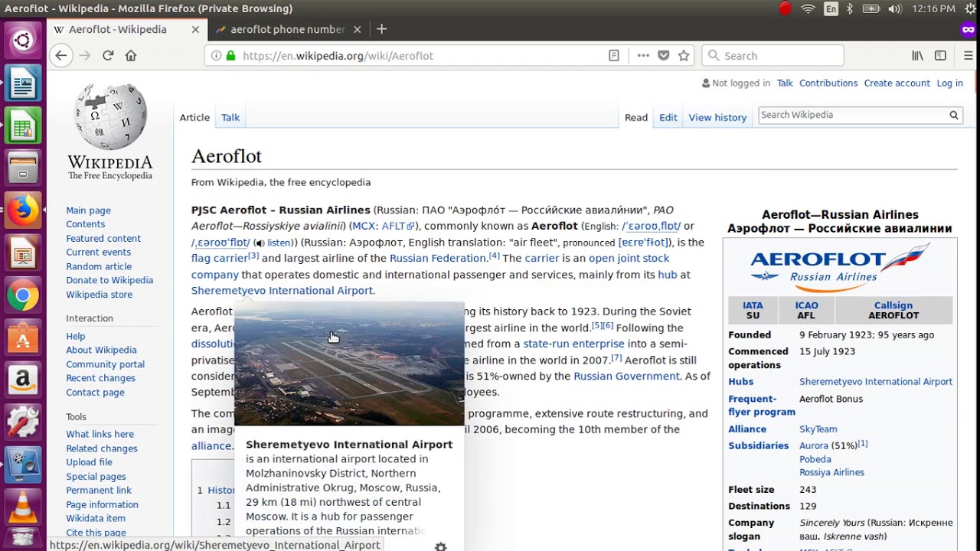This screenshot has height=551, width=980.
Task: Open Rossiya Airlines link
Action: pyautogui.click(x=831, y=473)
